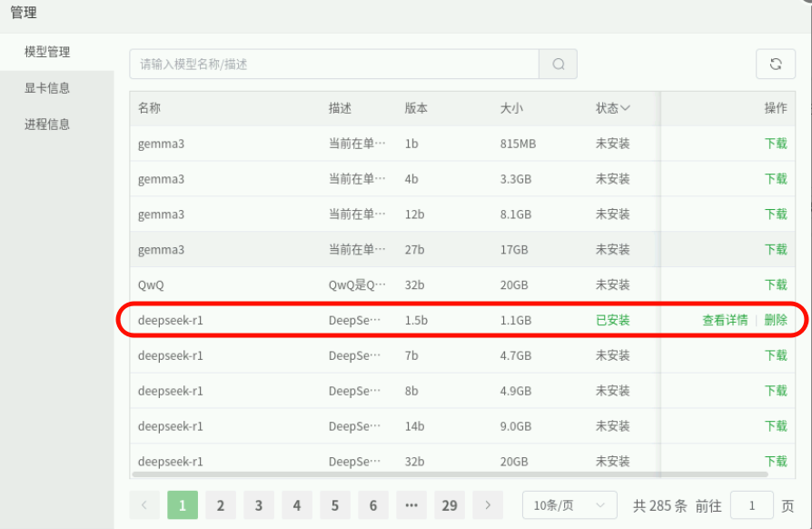Go to next page arrow
This screenshot has height=529, width=812.
(488, 505)
